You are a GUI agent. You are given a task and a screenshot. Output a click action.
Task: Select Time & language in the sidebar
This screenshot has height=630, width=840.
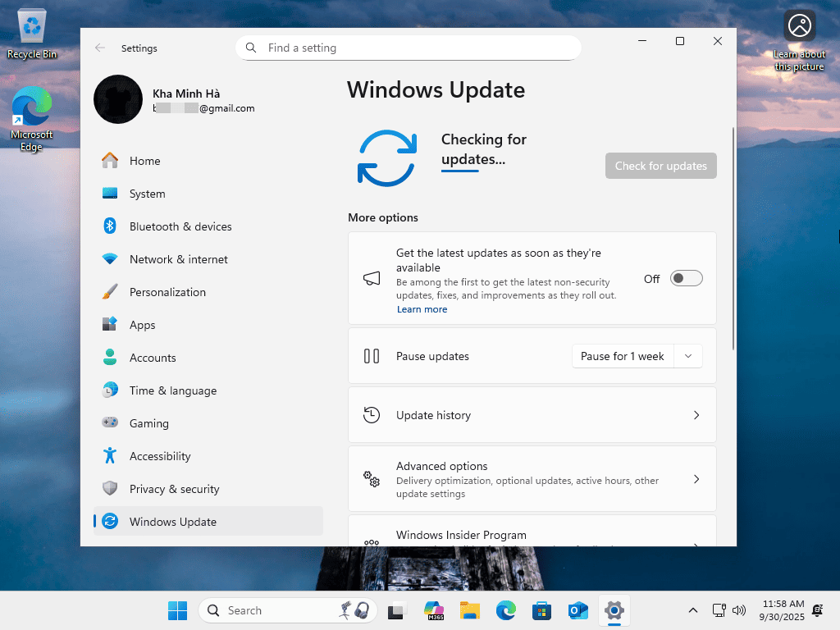[x=173, y=390]
